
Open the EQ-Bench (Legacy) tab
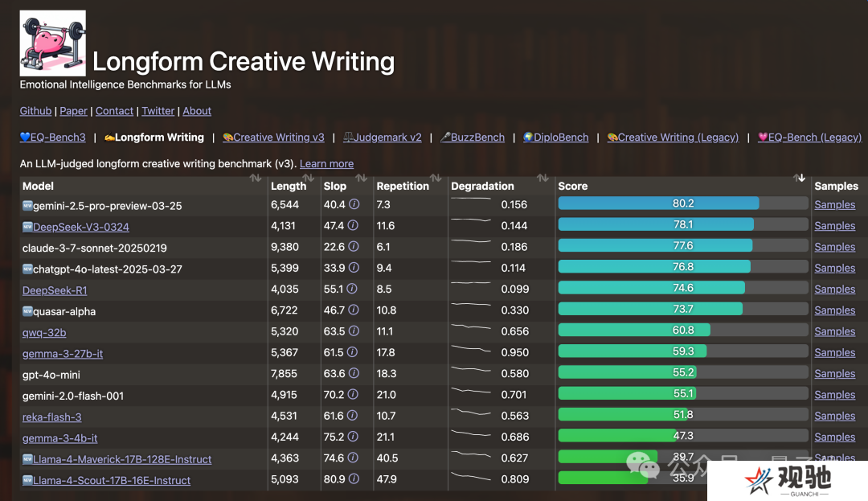(810, 138)
